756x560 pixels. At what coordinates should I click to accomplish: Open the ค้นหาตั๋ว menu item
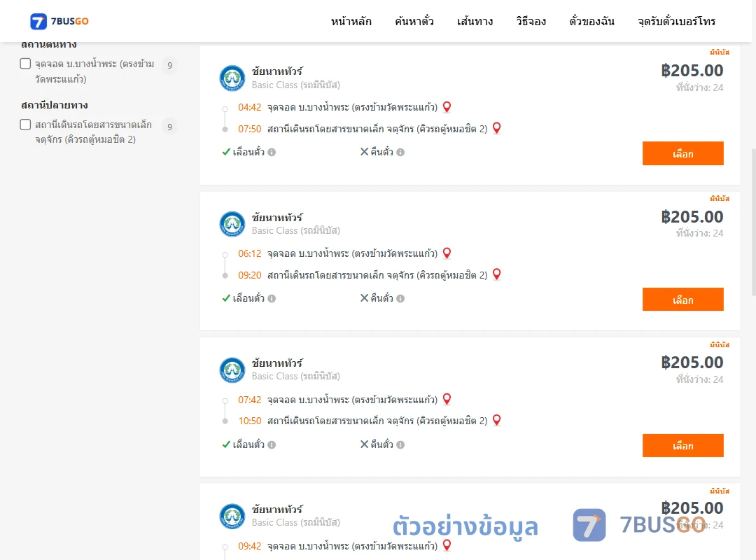click(414, 21)
